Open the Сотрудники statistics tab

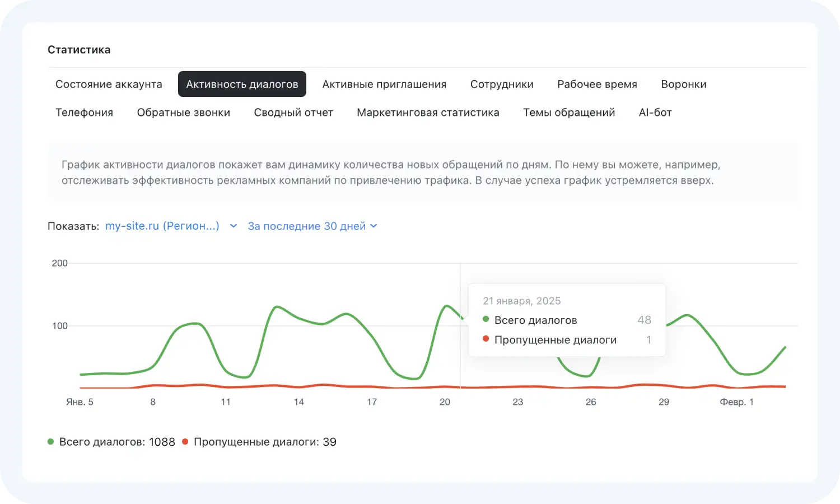pyautogui.click(x=502, y=84)
